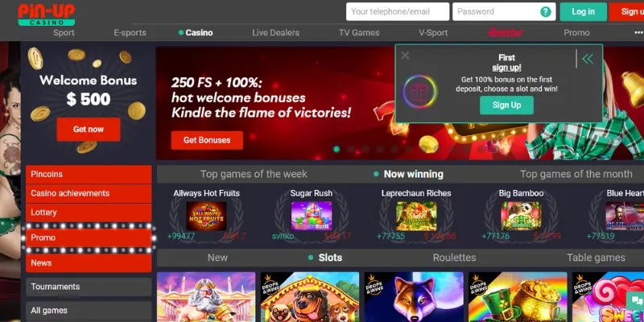Screen dimensions: 644x322
Task: Close the First sign up popup
Action: coord(405,56)
